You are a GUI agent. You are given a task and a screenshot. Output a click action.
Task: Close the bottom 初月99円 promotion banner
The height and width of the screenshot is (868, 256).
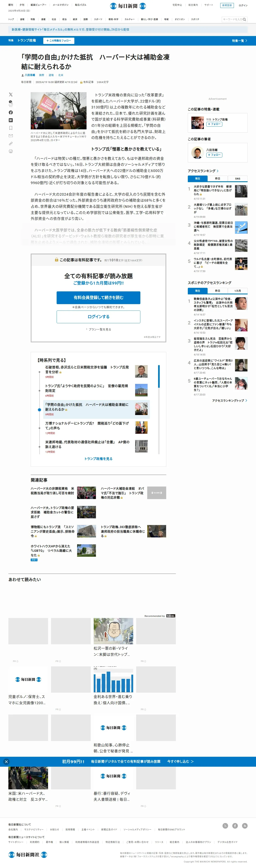coord(6,762)
